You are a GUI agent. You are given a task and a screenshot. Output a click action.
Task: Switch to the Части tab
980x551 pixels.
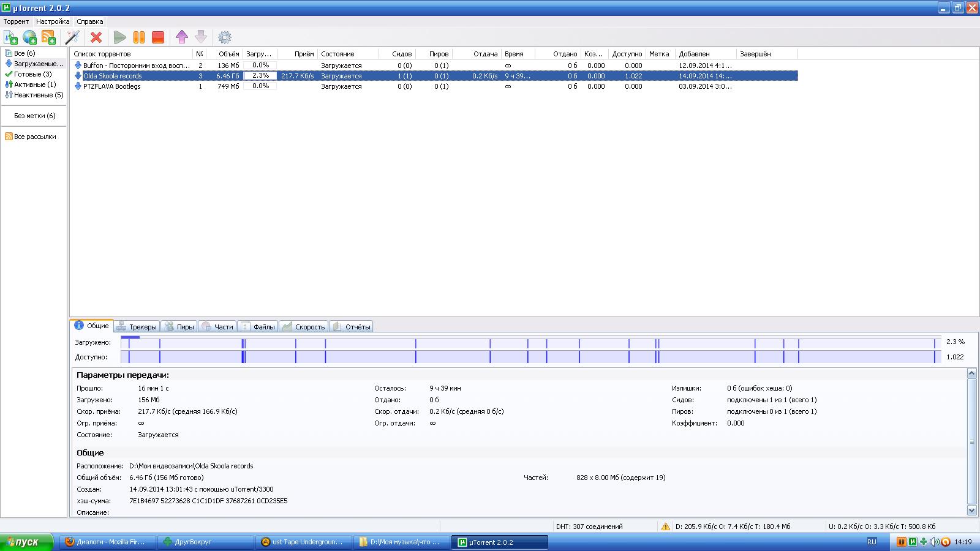coord(217,327)
